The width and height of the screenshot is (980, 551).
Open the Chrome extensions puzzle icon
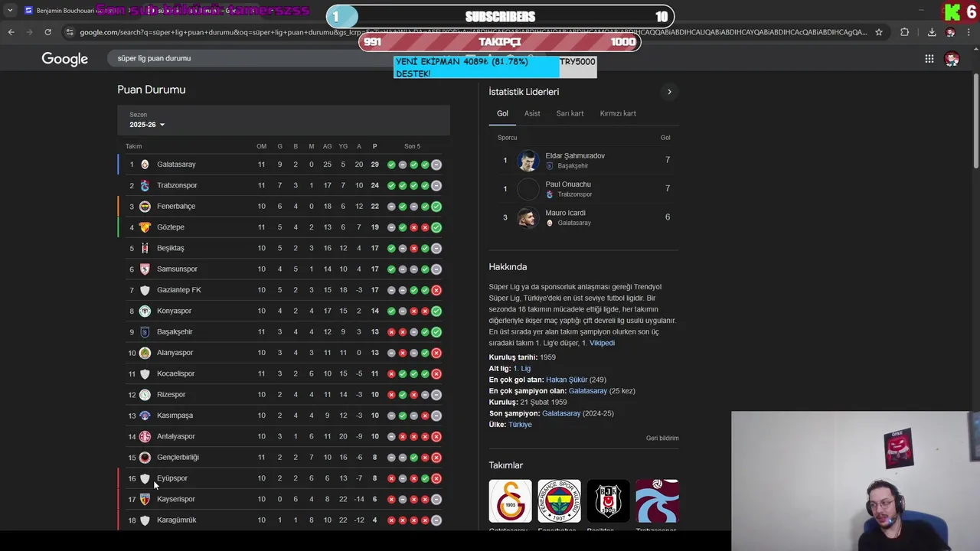point(905,32)
